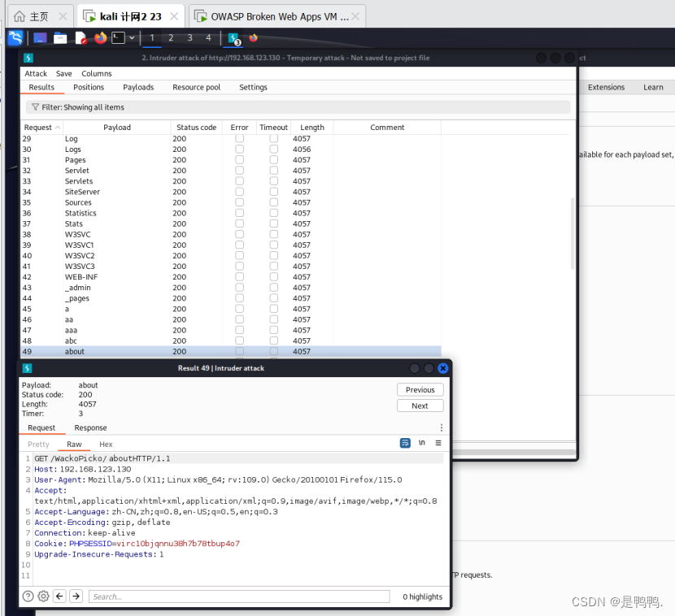Open the intruder attack Settings tab

click(253, 87)
